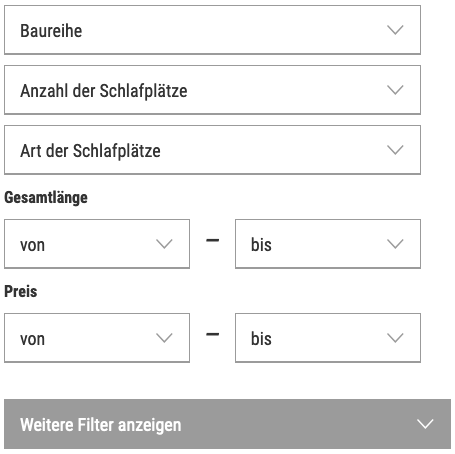
Task: Click the Gesamtlänge heading label
Action: pos(46,198)
